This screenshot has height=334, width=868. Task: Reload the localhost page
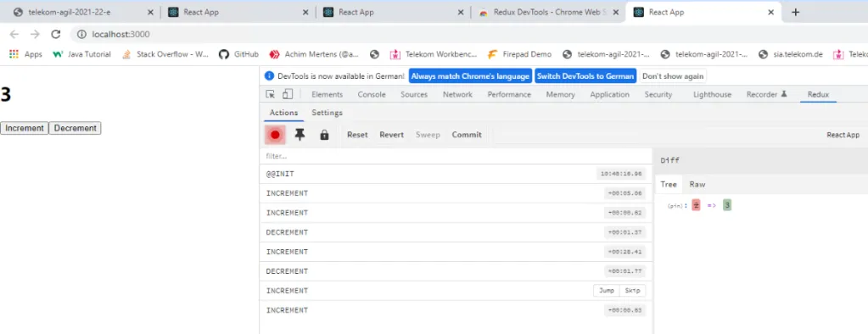point(55,34)
